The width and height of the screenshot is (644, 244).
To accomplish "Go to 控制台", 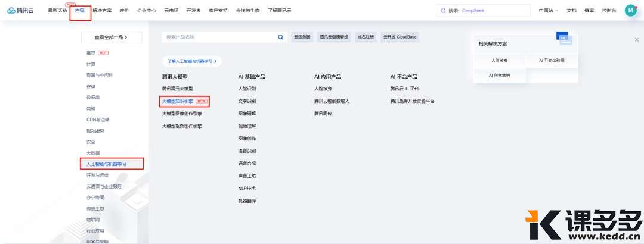I will point(609,11).
